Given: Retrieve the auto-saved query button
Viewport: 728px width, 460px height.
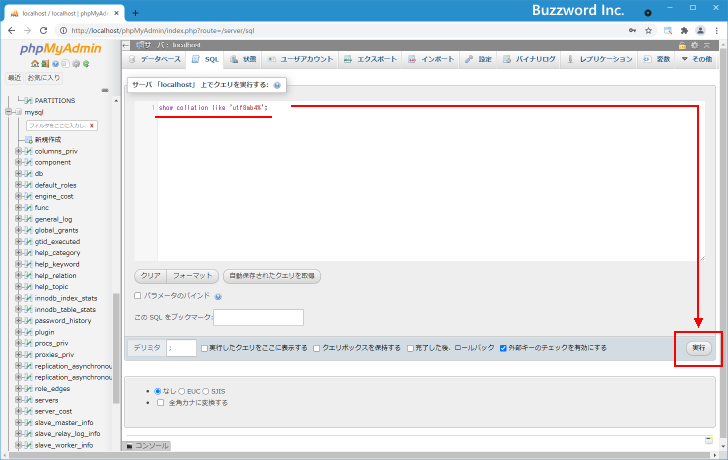Looking at the screenshot, I should pos(272,276).
